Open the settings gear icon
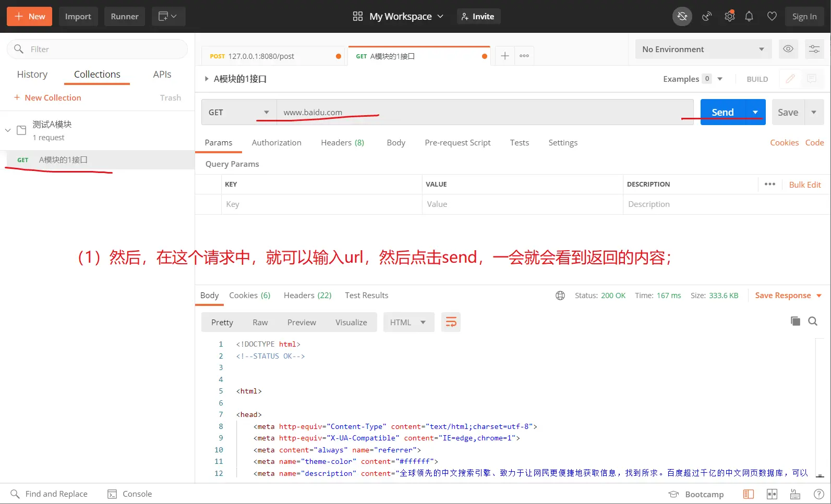 click(729, 17)
